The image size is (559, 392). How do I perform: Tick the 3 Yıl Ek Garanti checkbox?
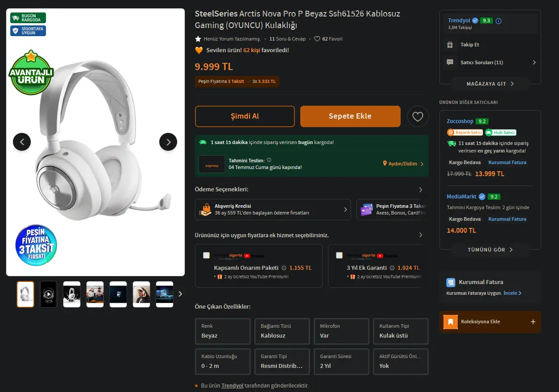(339, 256)
